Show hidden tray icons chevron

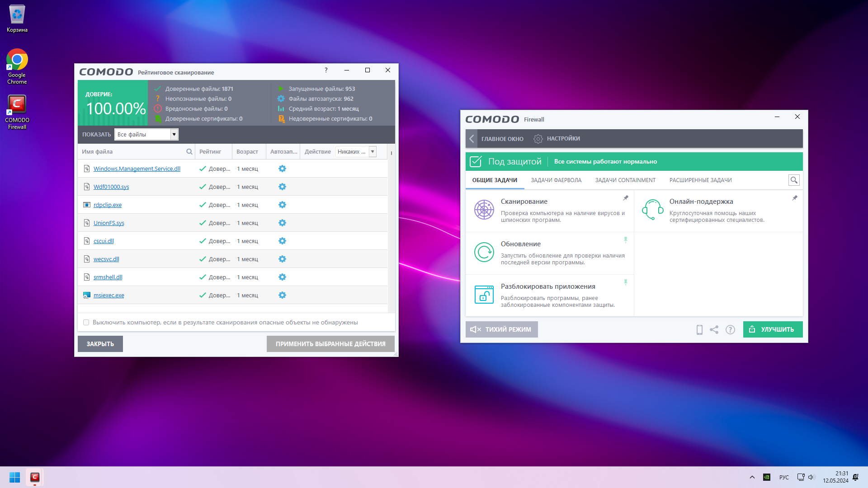pos(752,477)
